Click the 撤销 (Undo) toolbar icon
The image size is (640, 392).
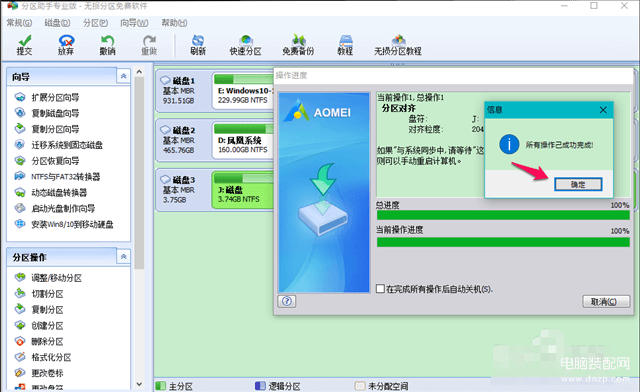click(107, 45)
